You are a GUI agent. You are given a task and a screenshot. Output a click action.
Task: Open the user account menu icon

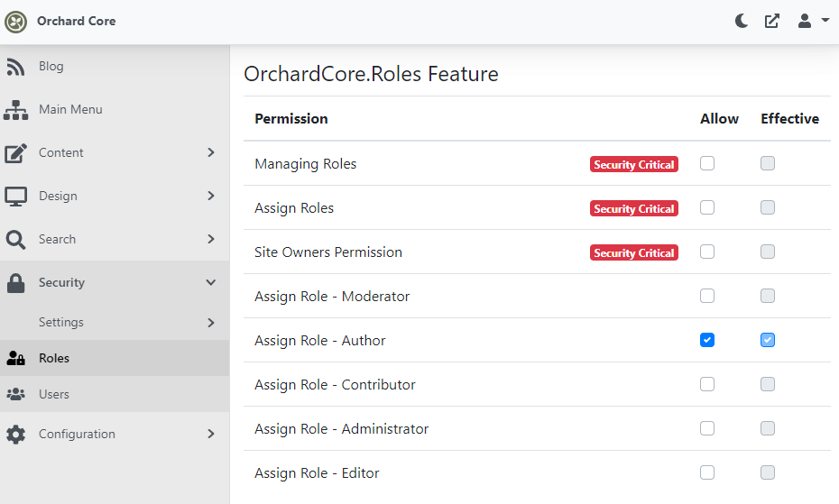click(804, 21)
